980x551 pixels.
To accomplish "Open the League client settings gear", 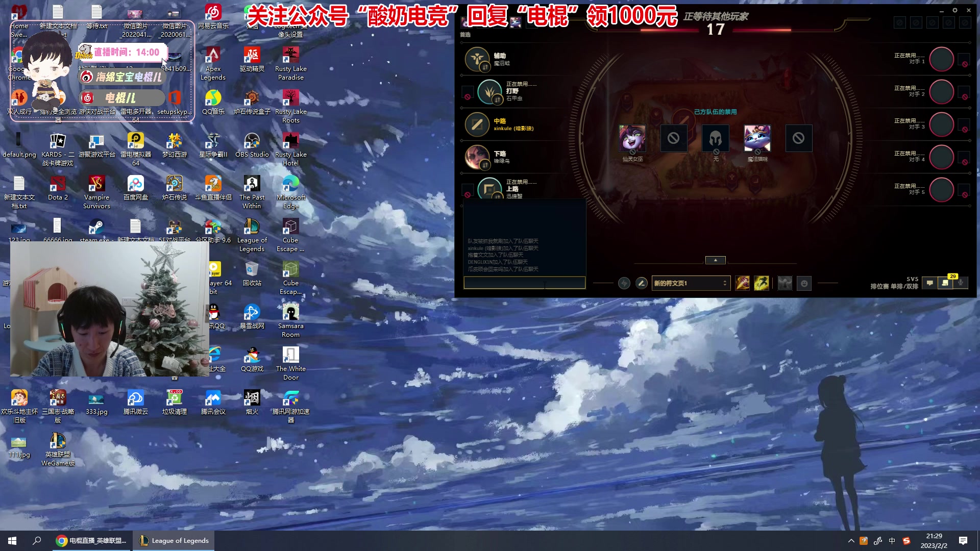I will 954,10.
